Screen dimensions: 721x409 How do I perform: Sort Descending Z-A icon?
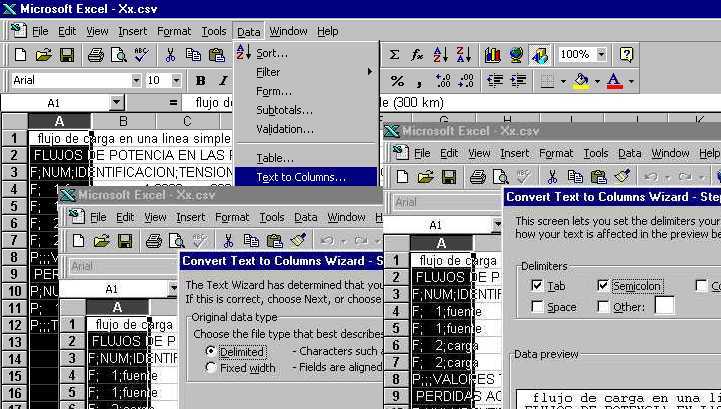464,55
